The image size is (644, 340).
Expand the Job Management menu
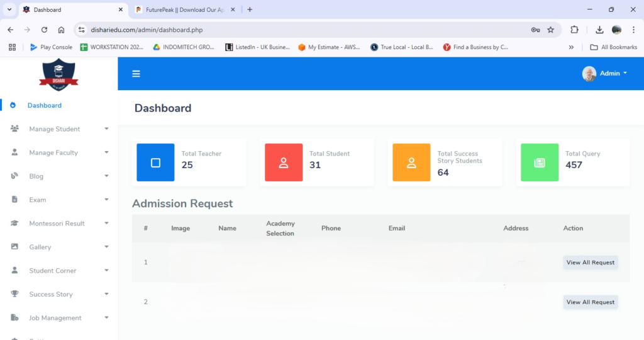(60, 318)
